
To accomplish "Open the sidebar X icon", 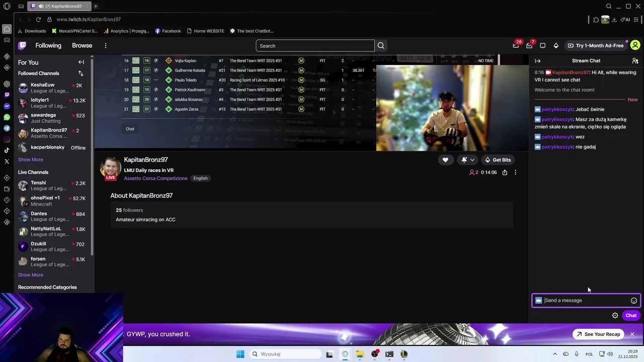I will point(7,161).
